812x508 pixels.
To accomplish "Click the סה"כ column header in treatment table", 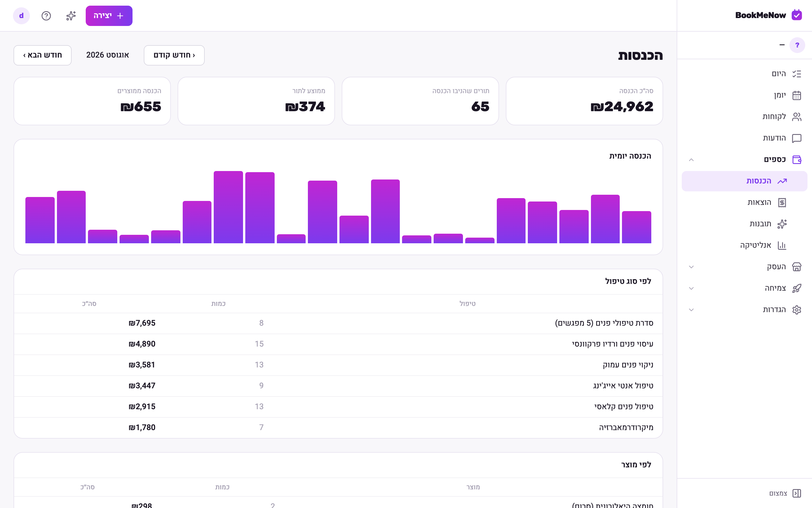I will (x=89, y=304).
